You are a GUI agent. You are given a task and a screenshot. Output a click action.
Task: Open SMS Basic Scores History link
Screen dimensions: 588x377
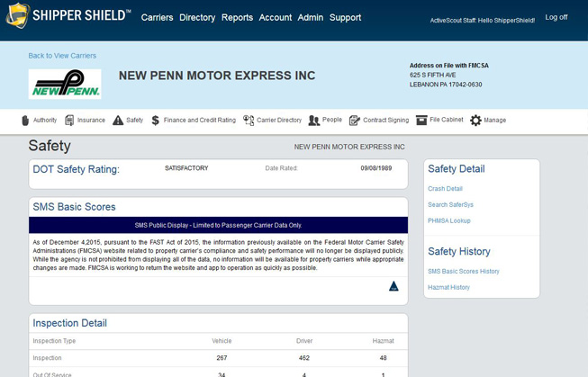463,272
